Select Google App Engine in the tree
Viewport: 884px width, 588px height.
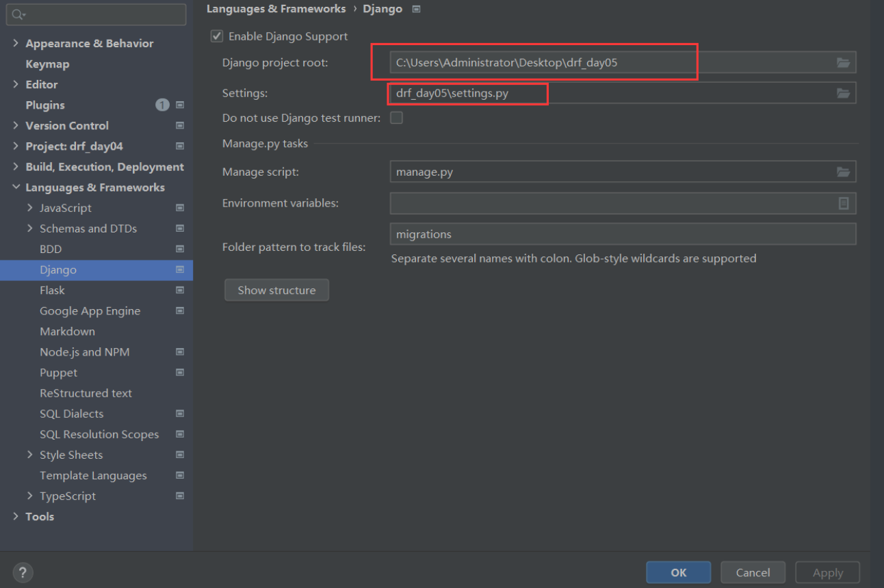coord(90,311)
